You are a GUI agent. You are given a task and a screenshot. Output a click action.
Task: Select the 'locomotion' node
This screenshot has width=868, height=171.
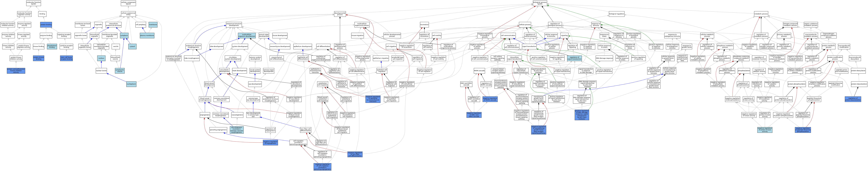pyautogui.click(x=424, y=25)
